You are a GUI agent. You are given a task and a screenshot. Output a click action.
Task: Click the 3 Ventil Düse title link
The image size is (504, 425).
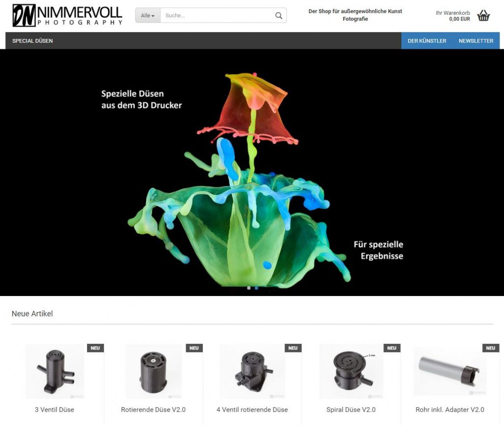tap(55, 410)
